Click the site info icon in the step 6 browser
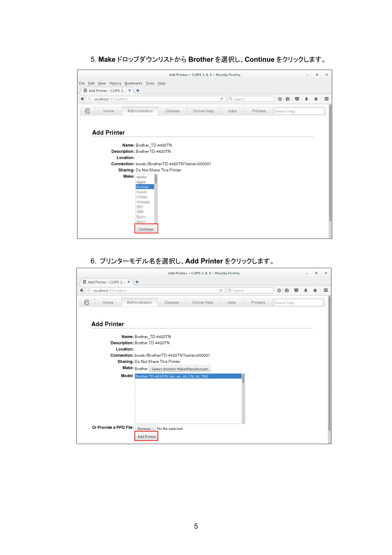 pos(89,290)
